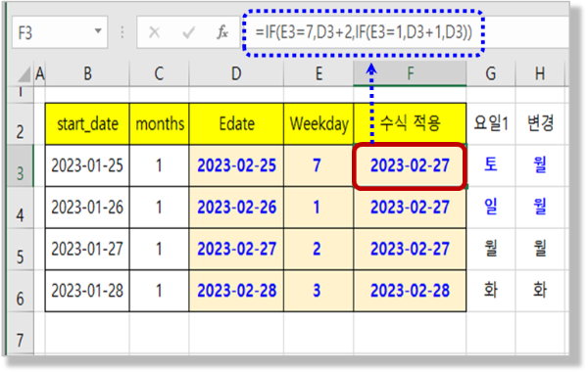Select Edate cell 2023-02-26
Image resolution: width=588 pixels, height=372 pixels.
236,208
